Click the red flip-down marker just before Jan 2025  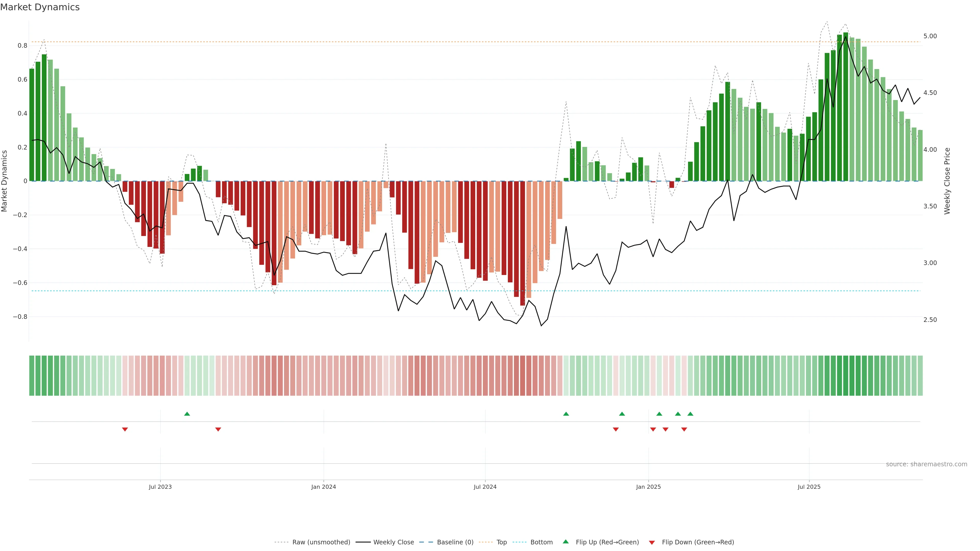coord(616,429)
